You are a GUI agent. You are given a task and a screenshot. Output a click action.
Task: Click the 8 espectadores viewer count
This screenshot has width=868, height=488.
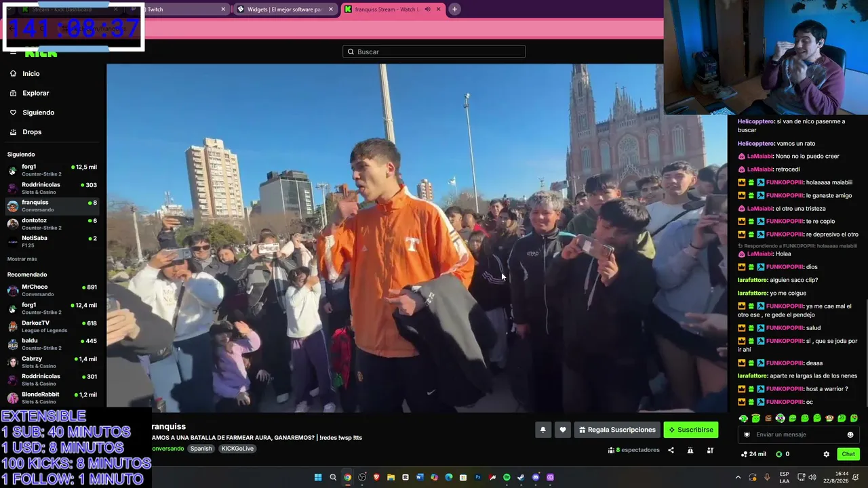(x=634, y=450)
